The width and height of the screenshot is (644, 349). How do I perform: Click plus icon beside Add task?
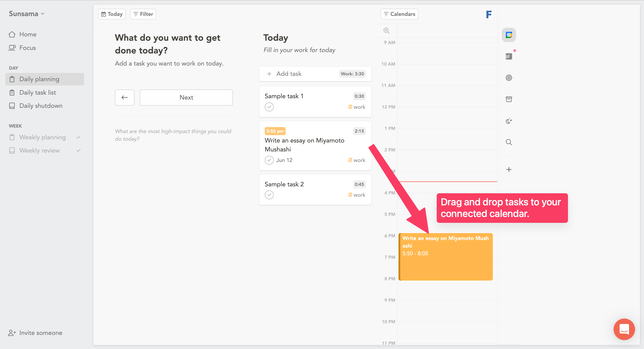[269, 74]
